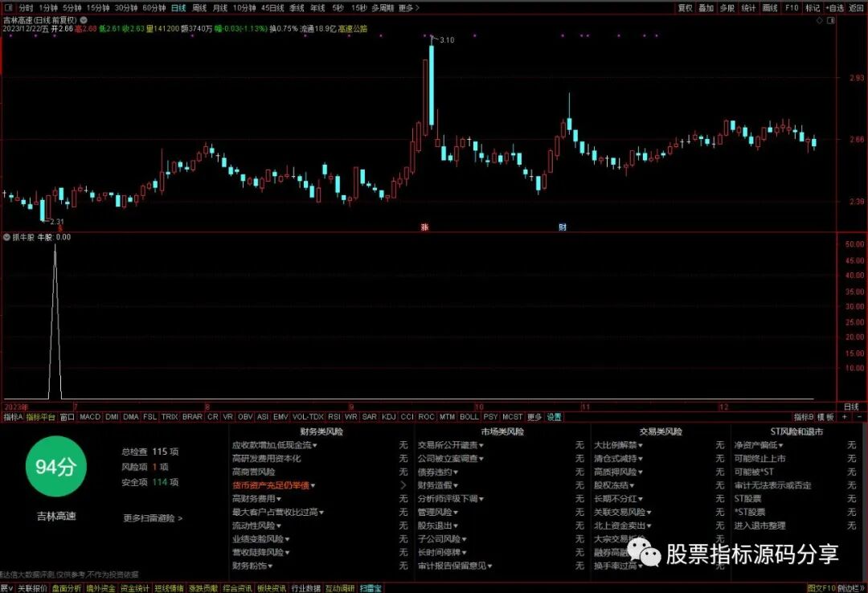Open the arrow next to 货币资产充足仍举债

(403, 485)
